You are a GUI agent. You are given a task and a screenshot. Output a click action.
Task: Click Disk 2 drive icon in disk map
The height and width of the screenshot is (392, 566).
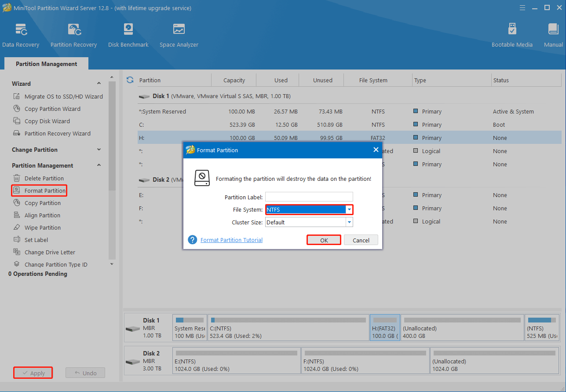132,362
